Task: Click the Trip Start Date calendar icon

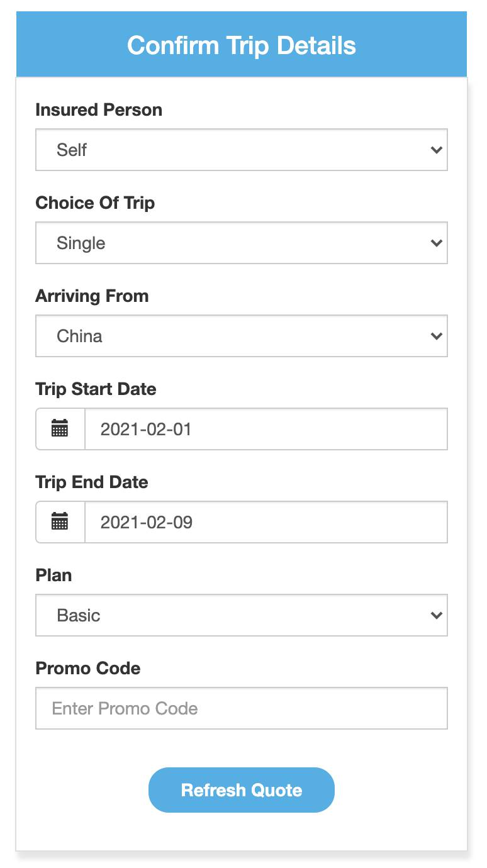Action: point(60,429)
